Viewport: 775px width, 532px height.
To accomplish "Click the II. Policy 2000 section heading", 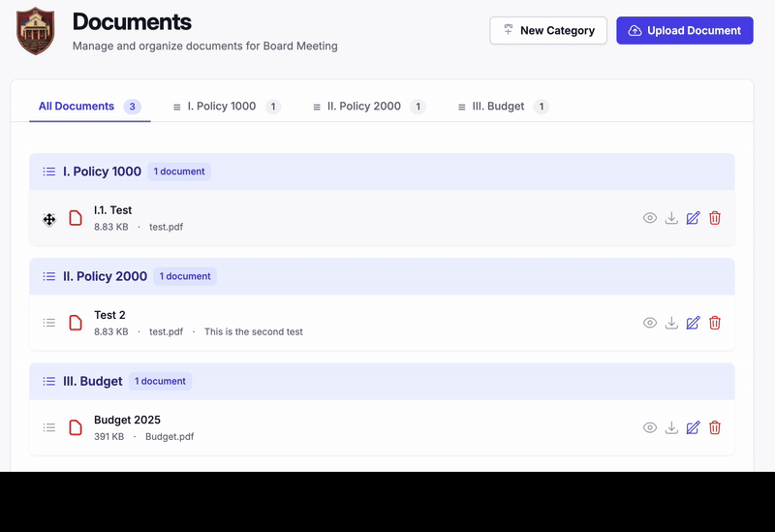I will click(105, 276).
